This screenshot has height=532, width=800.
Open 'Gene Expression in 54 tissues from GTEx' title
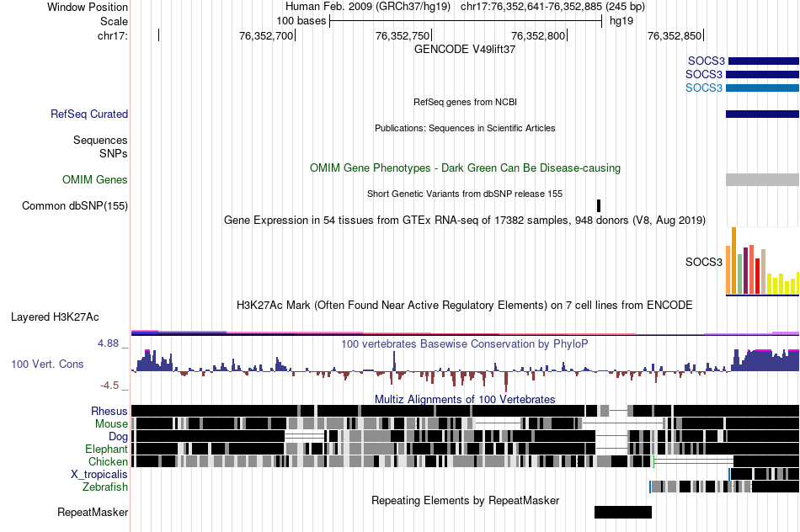[x=465, y=221]
